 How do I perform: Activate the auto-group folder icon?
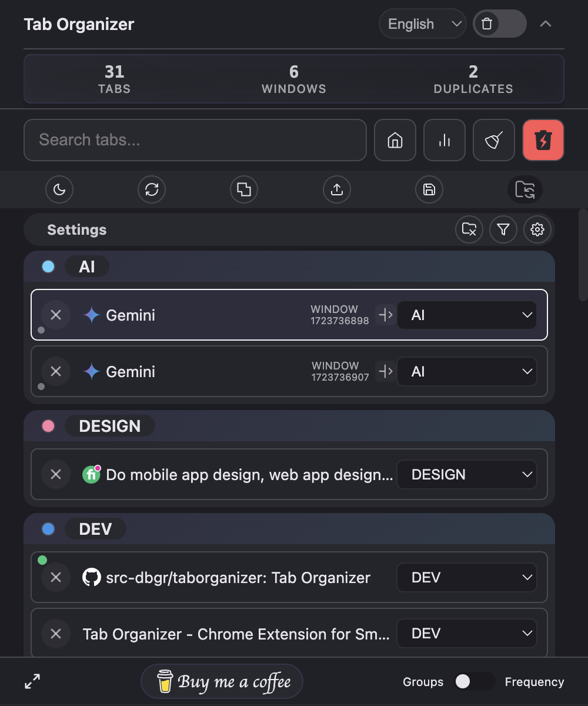tap(524, 189)
